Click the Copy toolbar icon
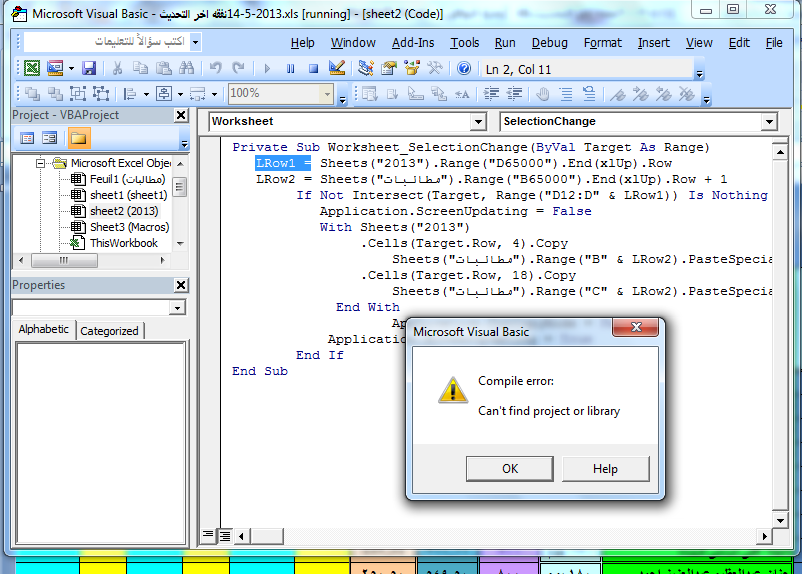 pos(140,68)
